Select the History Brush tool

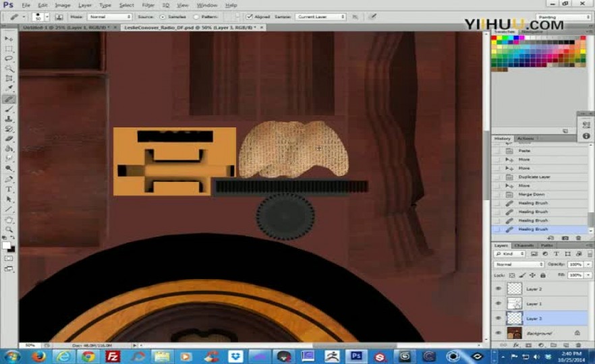[9, 129]
